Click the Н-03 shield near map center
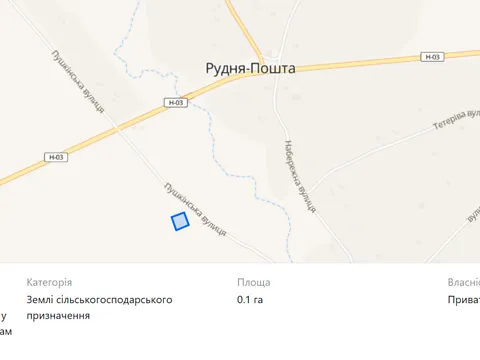This screenshot has width=480, height=360. click(176, 102)
